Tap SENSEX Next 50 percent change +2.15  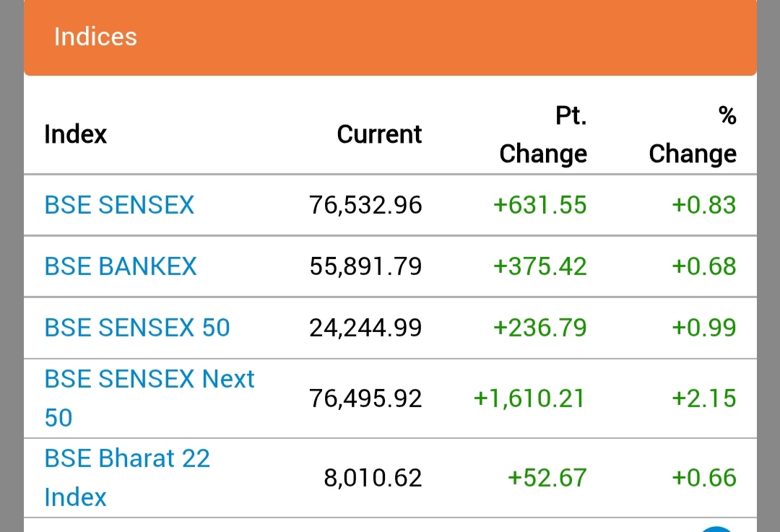703,398
